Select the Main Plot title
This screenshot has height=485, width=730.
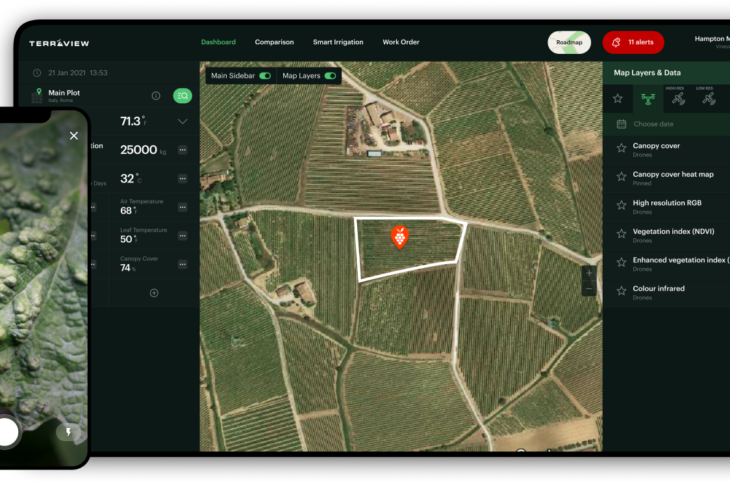pos(64,93)
